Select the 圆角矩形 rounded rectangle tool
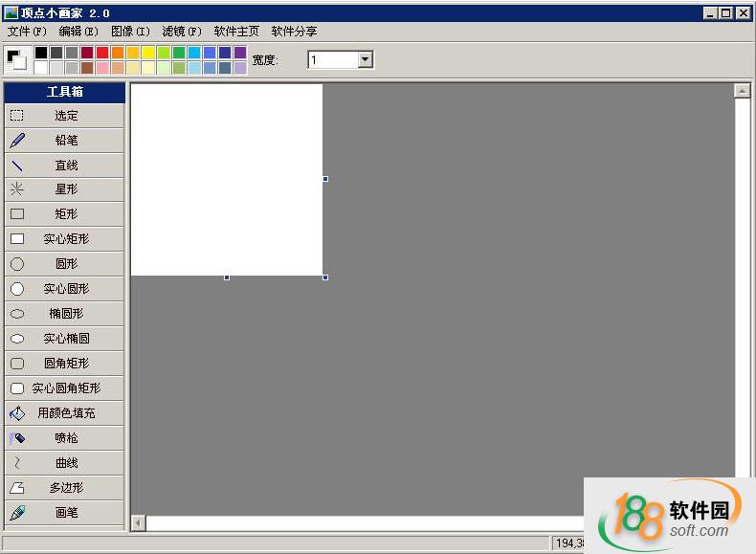Viewport: 756px width, 554px height. point(65,364)
